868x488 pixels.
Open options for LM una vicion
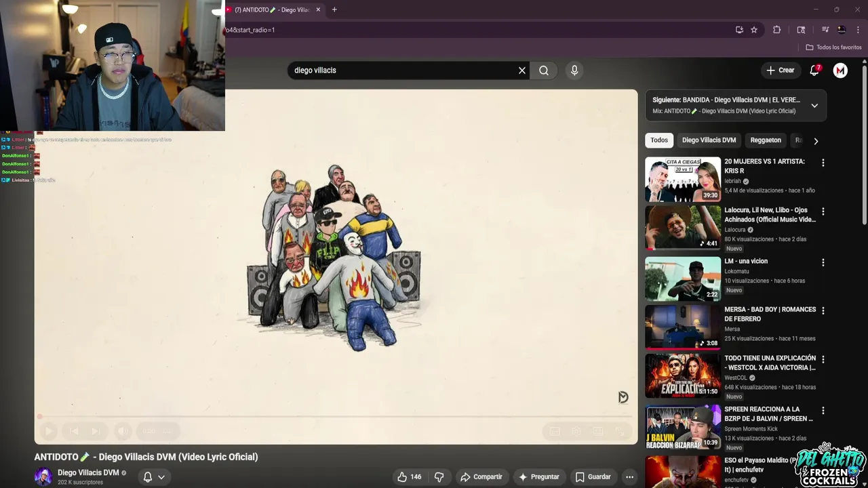coord(823,262)
